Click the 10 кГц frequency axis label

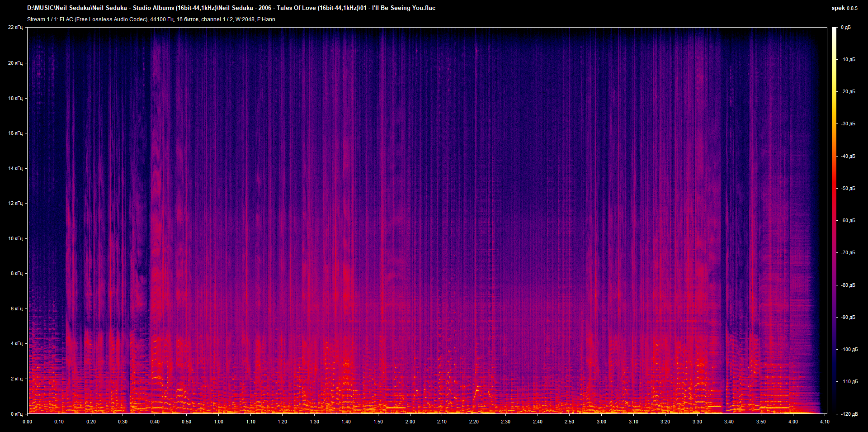15,238
